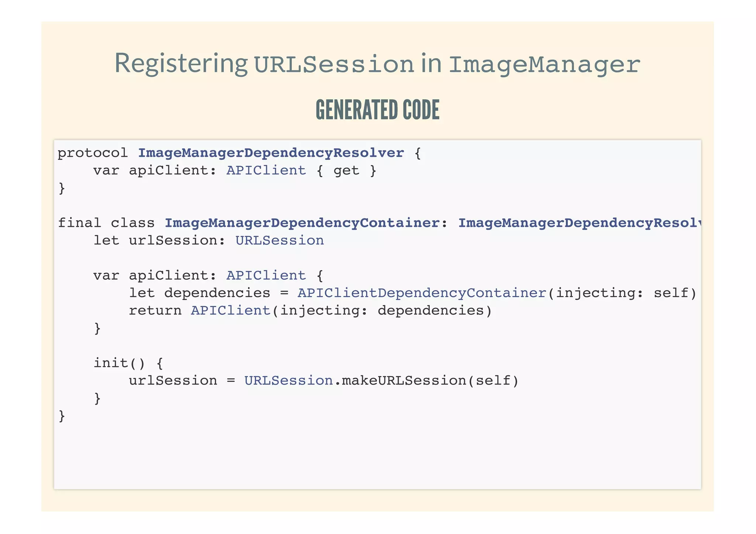
Task: Click the 'return APIClient(injecting: dependencies)' line
Action: pyautogui.click(x=310, y=311)
